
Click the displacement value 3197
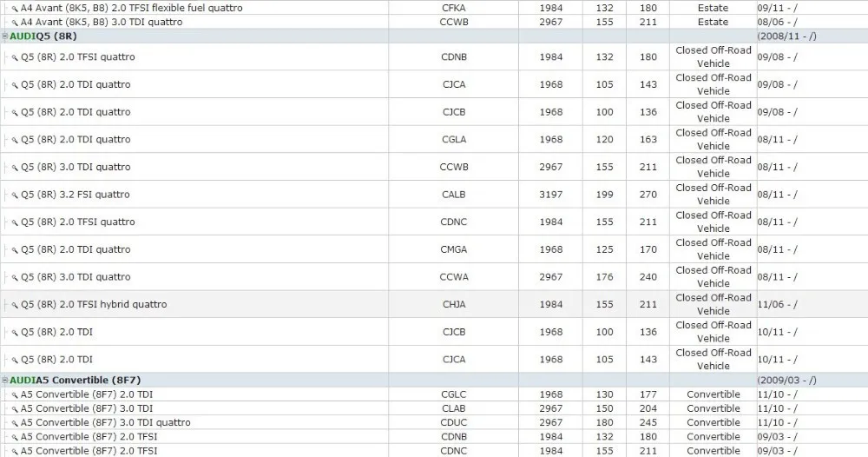tap(551, 195)
